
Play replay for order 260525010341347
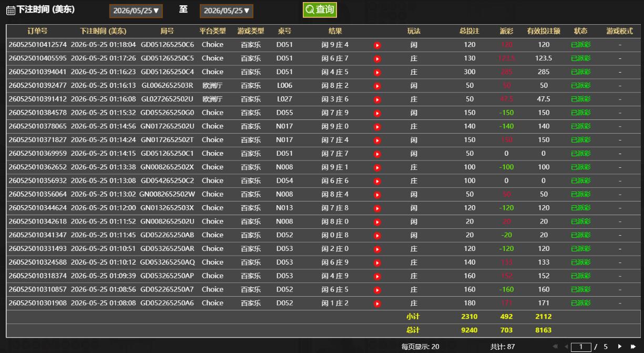pyautogui.click(x=377, y=236)
